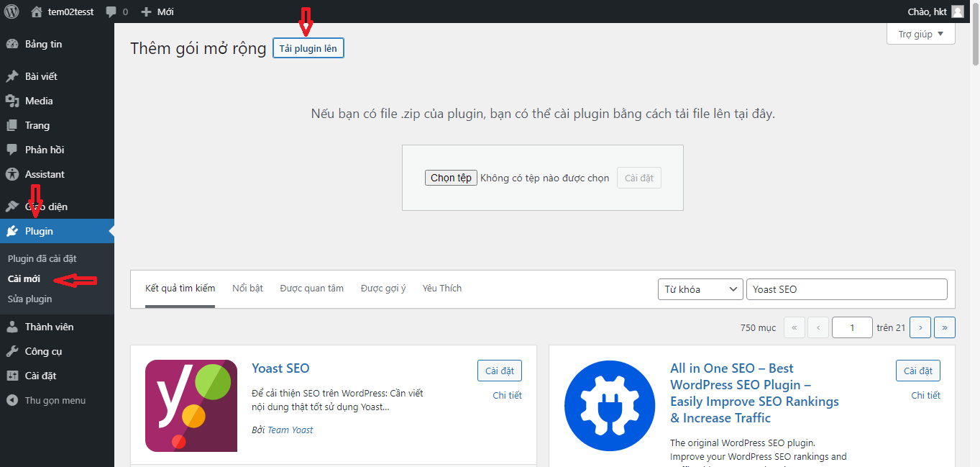This screenshot has height=467, width=980.
Task: Install the Yoast SEO plugin
Action: click(499, 371)
